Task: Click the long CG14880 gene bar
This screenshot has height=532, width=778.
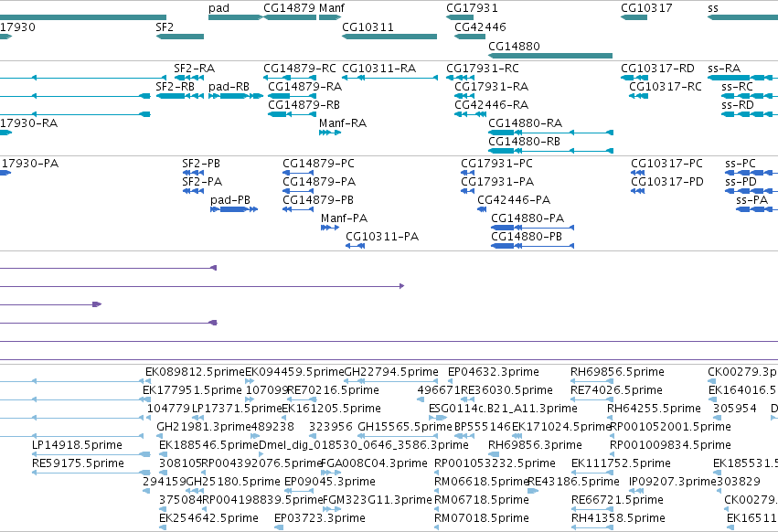Action: click(x=550, y=56)
